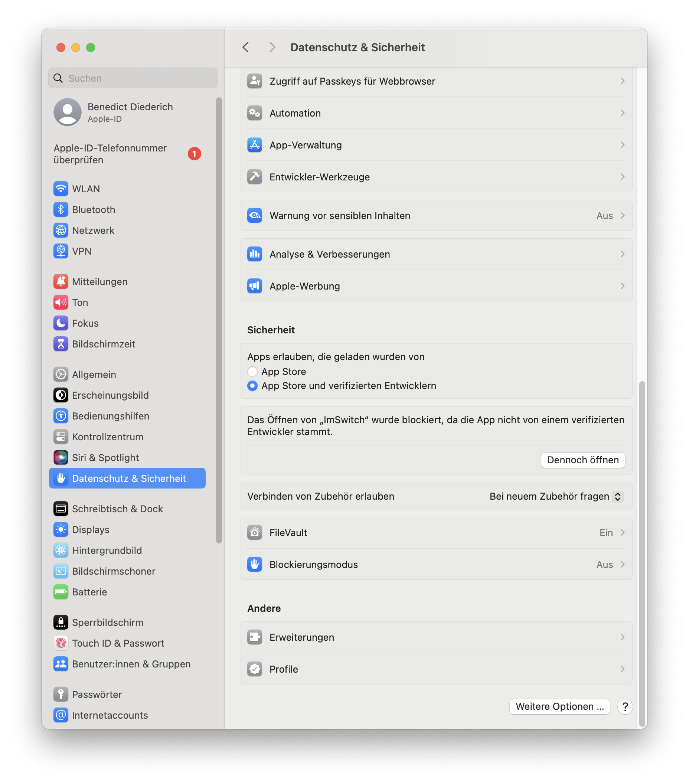Click the Suchen search field
The height and width of the screenshot is (784, 689).
coord(133,78)
